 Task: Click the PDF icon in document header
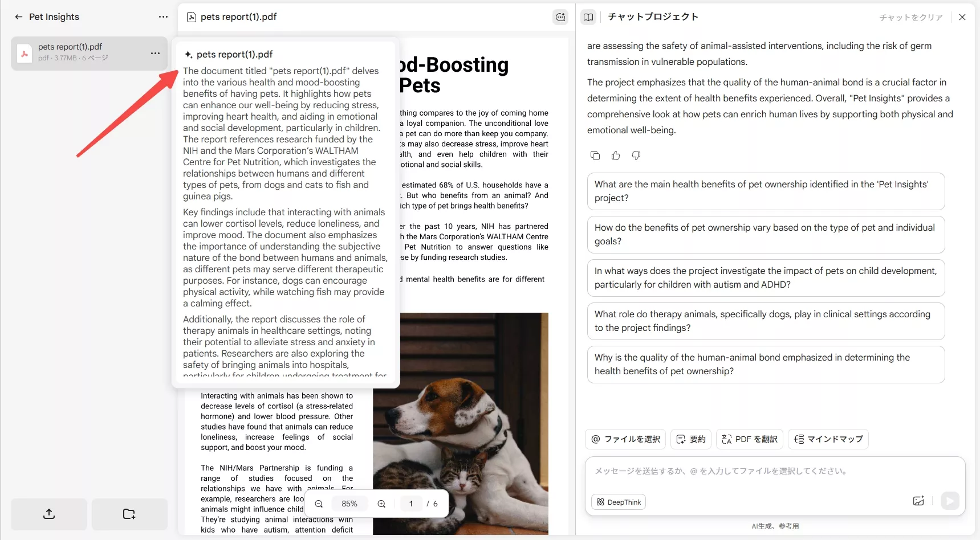pyautogui.click(x=192, y=17)
